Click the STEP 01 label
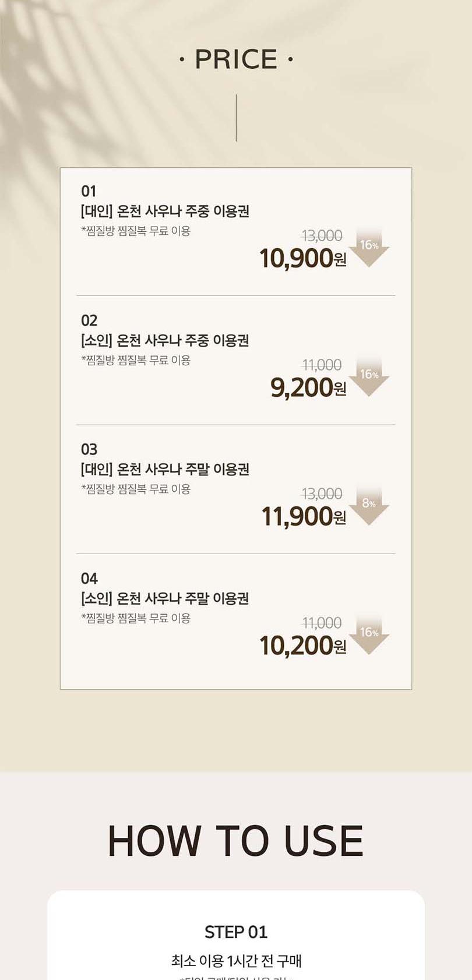This screenshot has width=472, height=980. (236, 932)
